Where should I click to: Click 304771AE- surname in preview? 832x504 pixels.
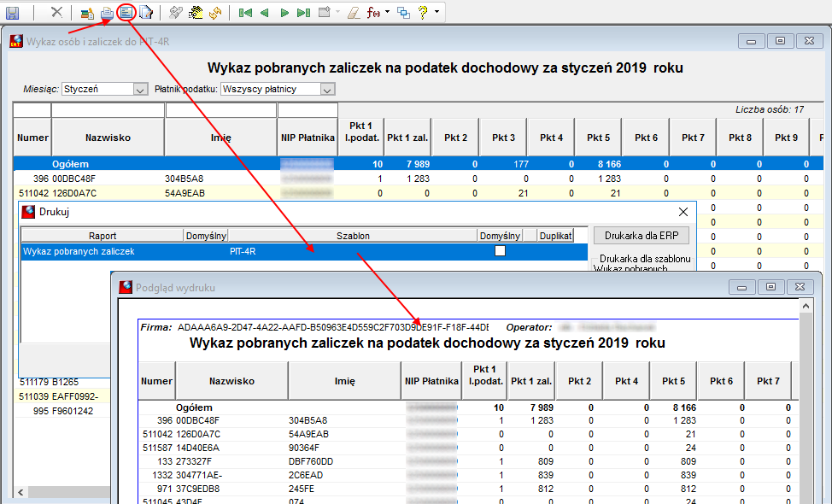click(x=200, y=475)
